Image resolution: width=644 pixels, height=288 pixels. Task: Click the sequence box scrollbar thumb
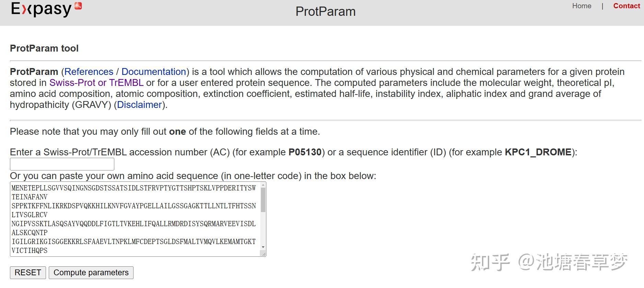click(263, 200)
